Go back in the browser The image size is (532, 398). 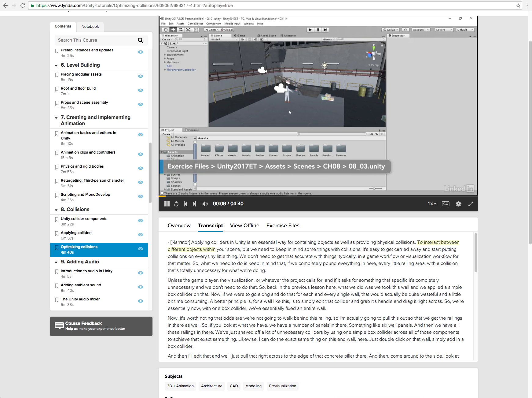coord(6,6)
